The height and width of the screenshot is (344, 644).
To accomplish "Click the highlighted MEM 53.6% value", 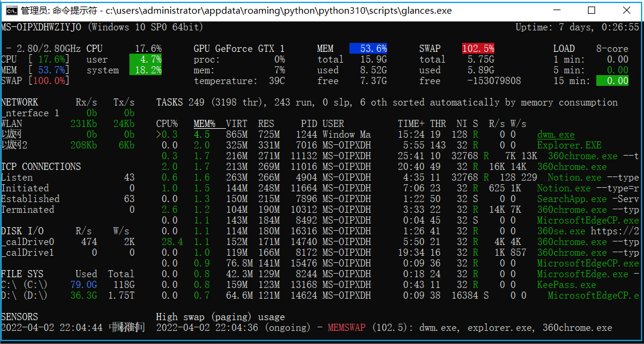I will tap(369, 48).
